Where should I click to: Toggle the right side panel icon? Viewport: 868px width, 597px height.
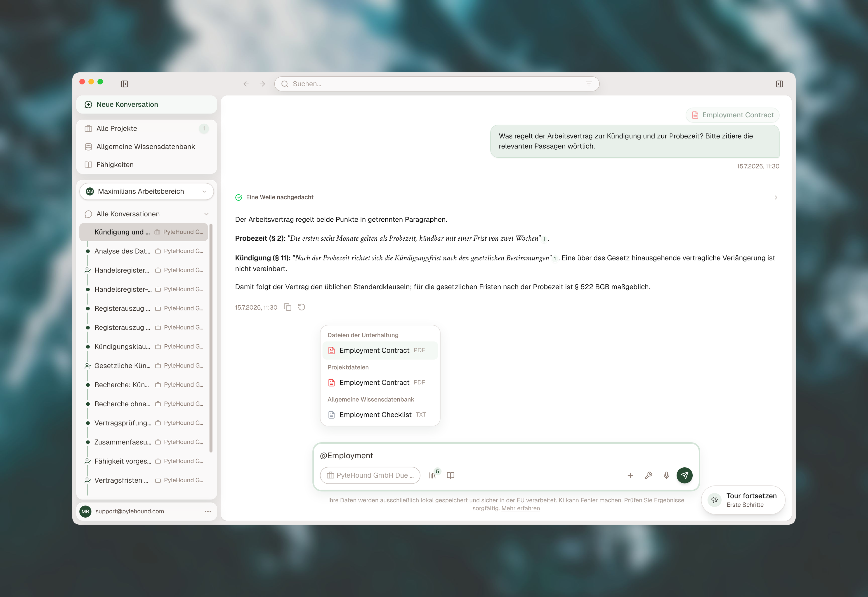pyautogui.click(x=779, y=84)
